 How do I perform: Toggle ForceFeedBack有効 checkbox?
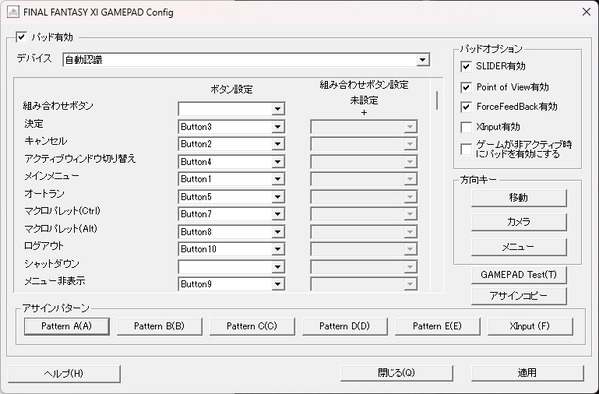(x=466, y=107)
